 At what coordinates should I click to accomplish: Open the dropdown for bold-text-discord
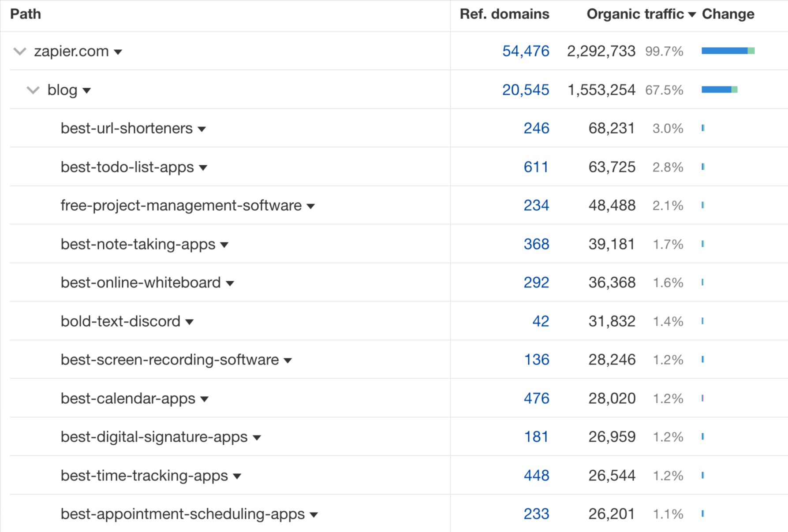190,322
